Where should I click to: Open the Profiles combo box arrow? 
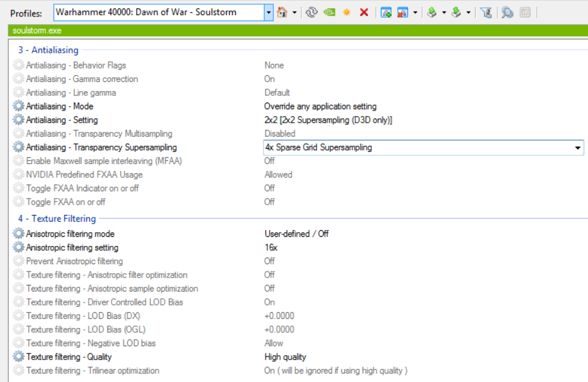coord(268,12)
